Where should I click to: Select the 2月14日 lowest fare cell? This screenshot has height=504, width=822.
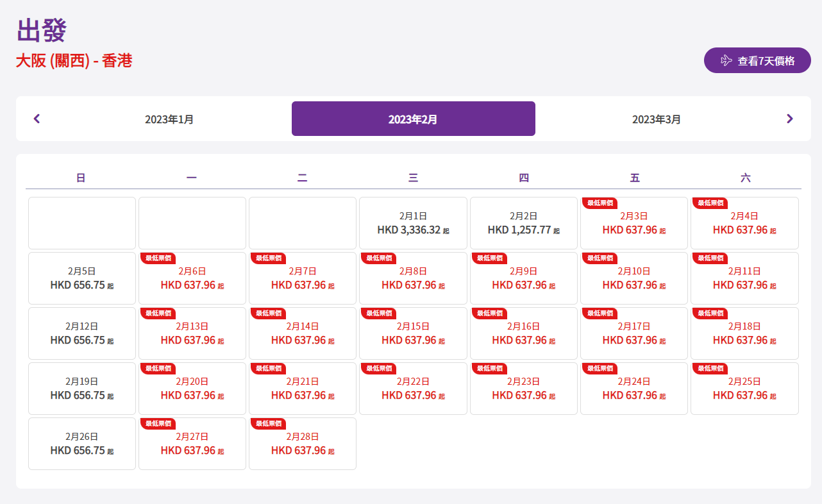303,333
